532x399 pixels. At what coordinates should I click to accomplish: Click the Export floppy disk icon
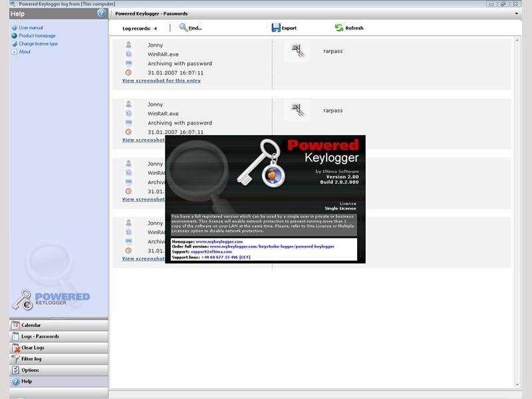click(276, 28)
